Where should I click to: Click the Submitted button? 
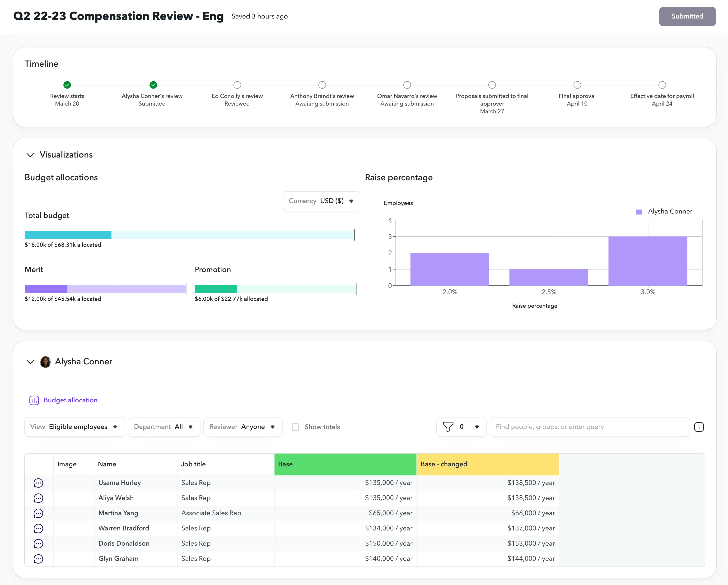point(687,17)
